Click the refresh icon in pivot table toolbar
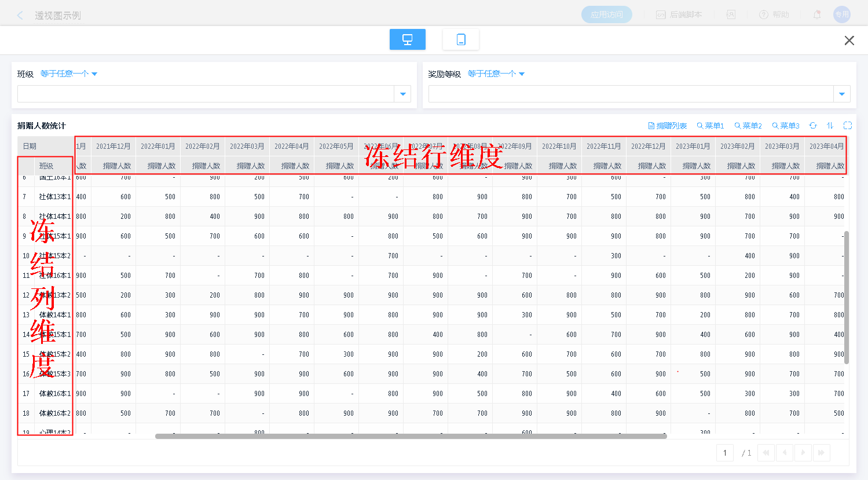This screenshot has height=480, width=868. click(x=813, y=126)
